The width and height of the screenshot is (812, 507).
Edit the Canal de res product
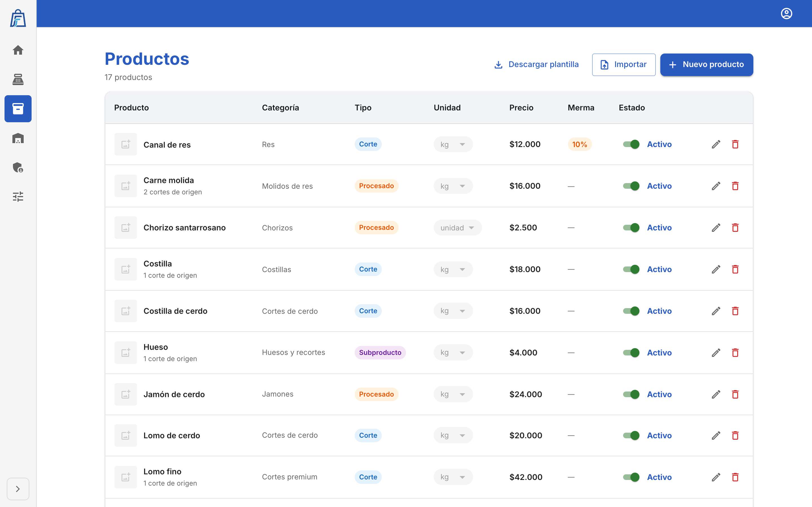[x=716, y=144]
